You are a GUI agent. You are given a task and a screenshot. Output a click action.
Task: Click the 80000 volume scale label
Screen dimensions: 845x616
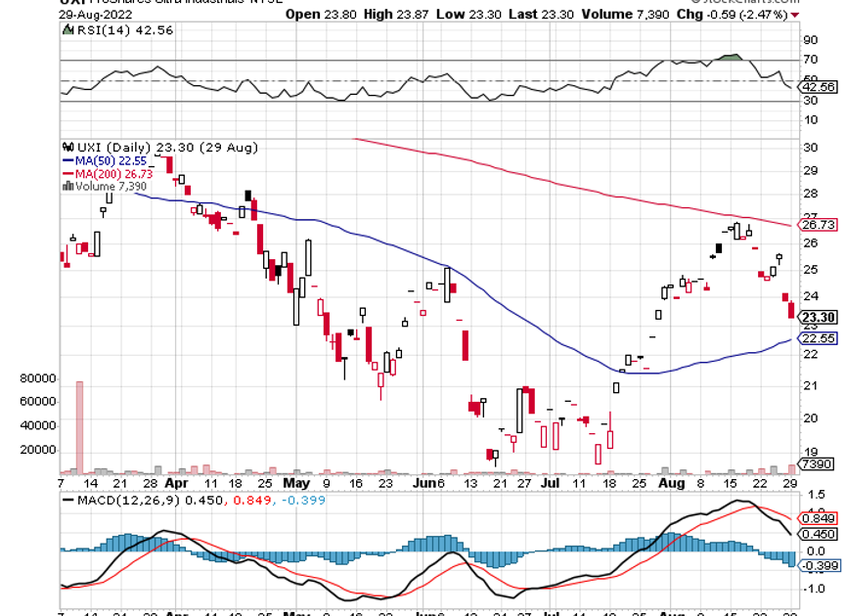tap(38, 378)
